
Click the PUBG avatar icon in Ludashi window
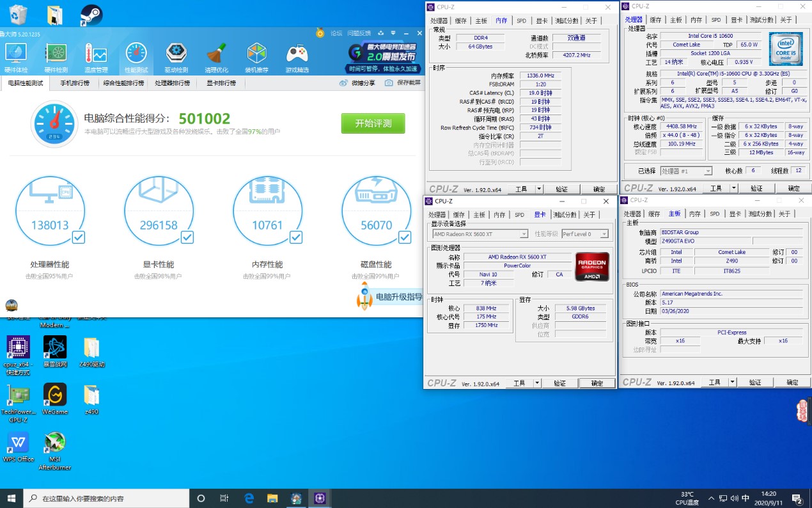coord(12,305)
